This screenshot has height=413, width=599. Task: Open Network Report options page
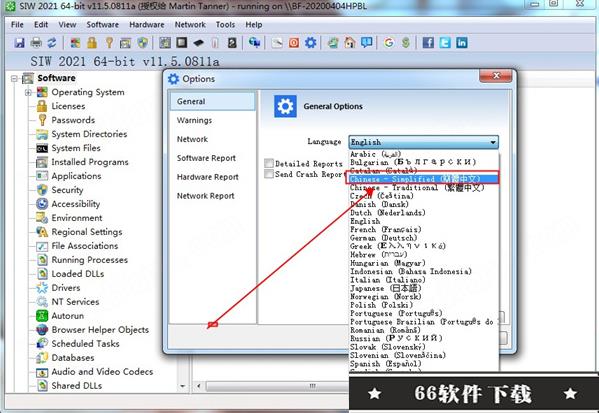(213, 196)
